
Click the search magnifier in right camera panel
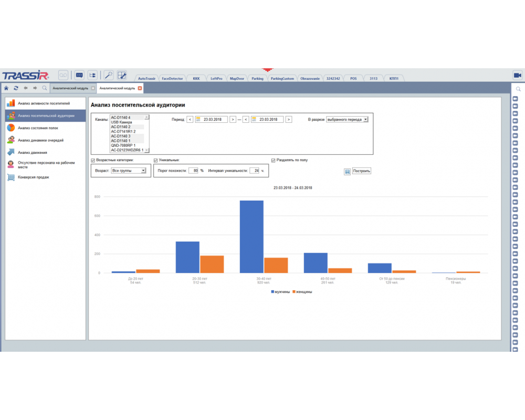pos(518,89)
